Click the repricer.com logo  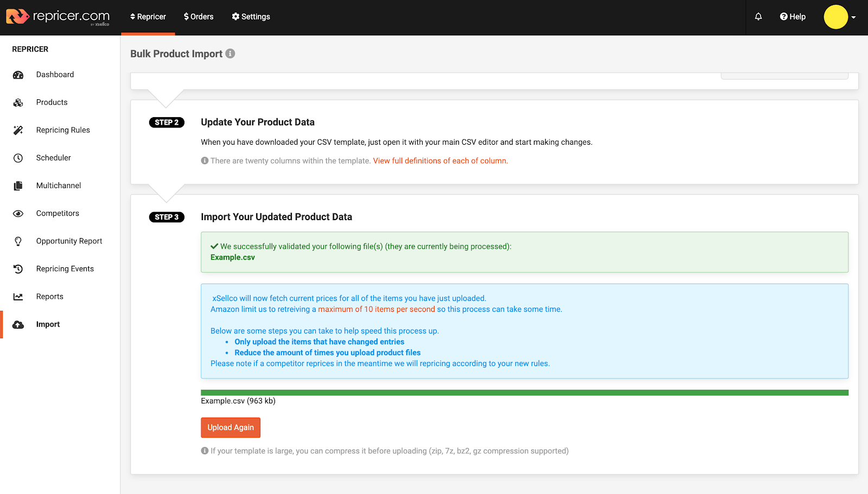coord(58,17)
